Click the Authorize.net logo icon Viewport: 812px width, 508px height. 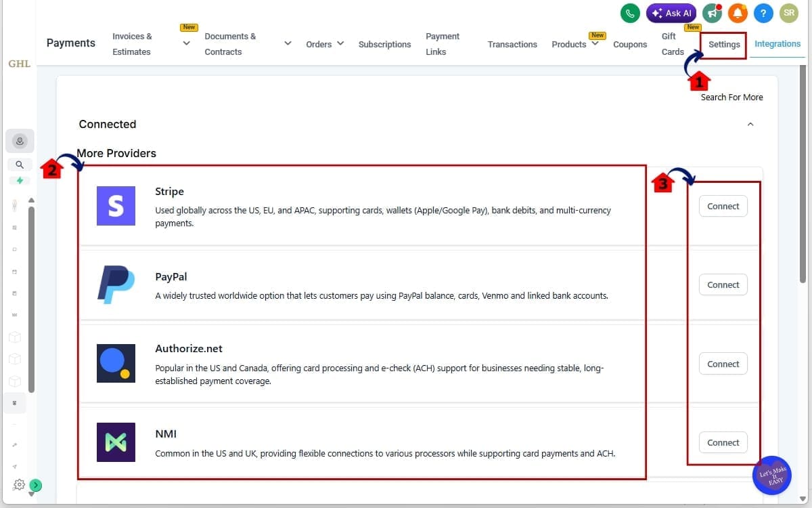[116, 363]
